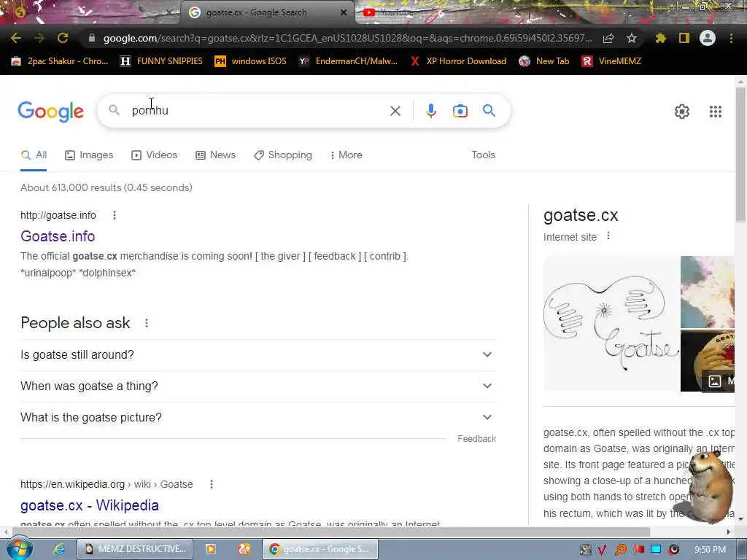Click the Feedback link under questions
The image size is (747, 560).
476,439
